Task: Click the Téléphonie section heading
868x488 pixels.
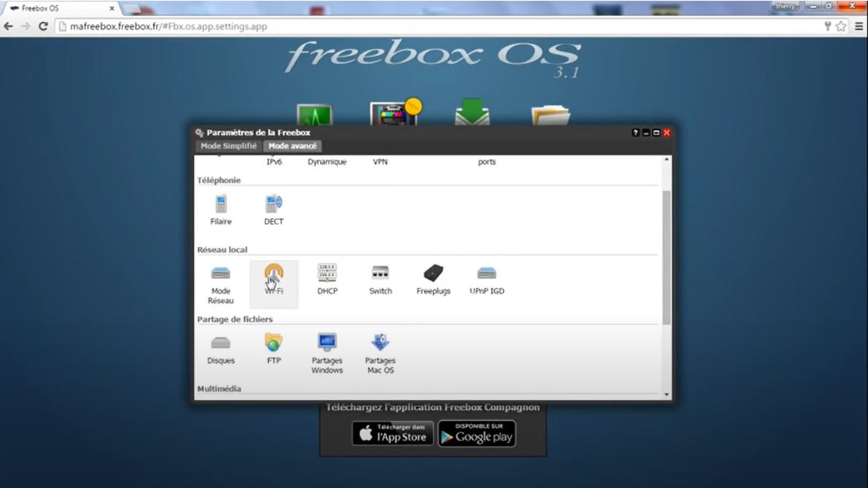Action: pyautogui.click(x=219, y=181)
